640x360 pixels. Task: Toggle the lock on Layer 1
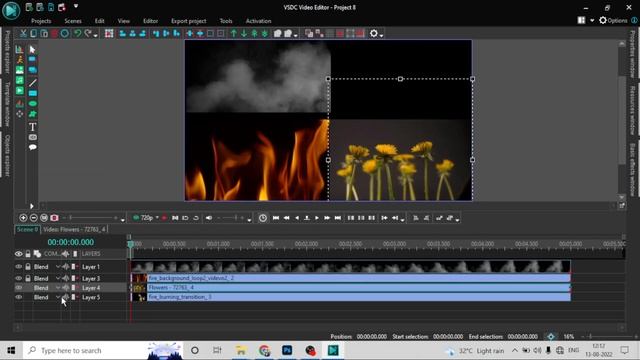[x=28, y=267]
